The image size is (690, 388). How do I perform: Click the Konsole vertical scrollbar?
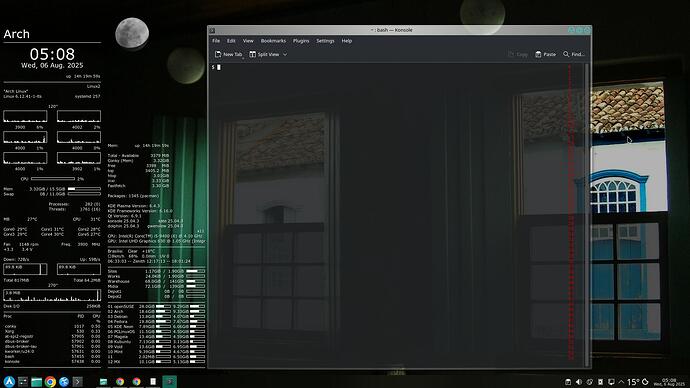pyautogui.click(x=587, y=214)
